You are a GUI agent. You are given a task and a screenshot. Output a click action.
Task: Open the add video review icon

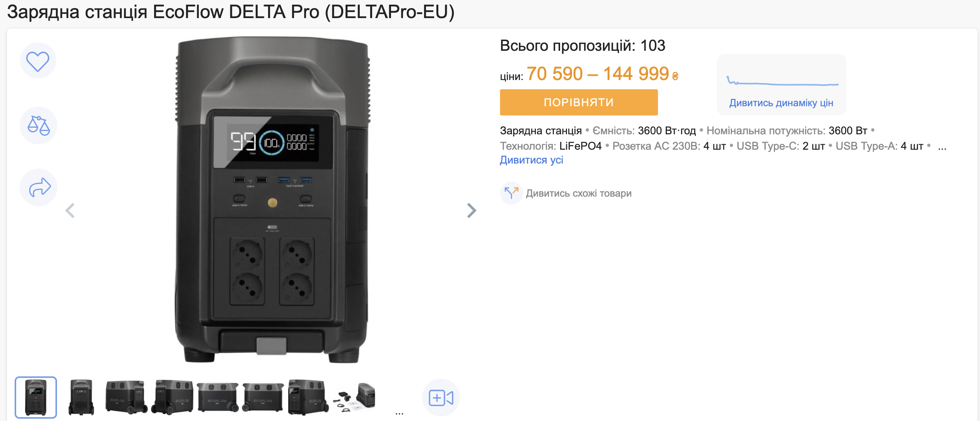point(441,398)
